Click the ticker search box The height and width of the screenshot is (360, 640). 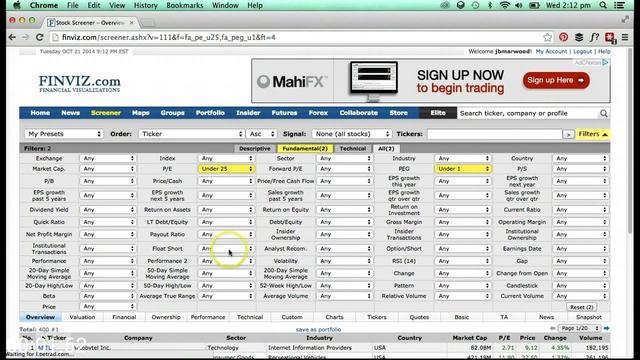coord(528,113)
